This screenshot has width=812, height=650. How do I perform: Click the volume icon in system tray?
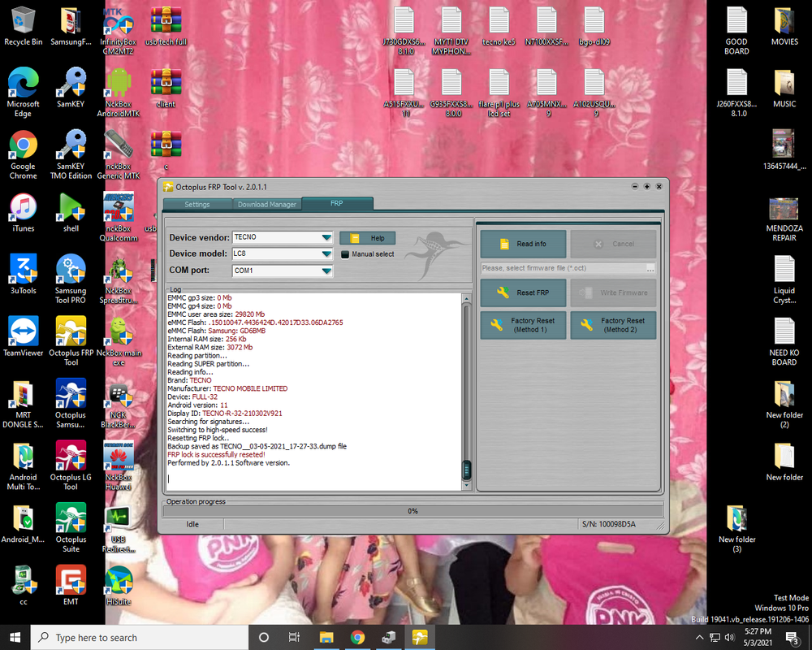[730, 638]
